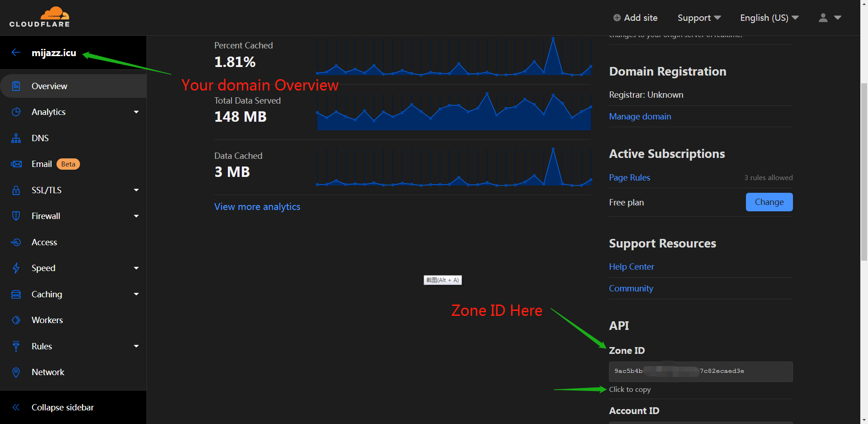Click the page vertical scrollbar thumb
This screenshot has height=424, width=868.
[864, 172]
